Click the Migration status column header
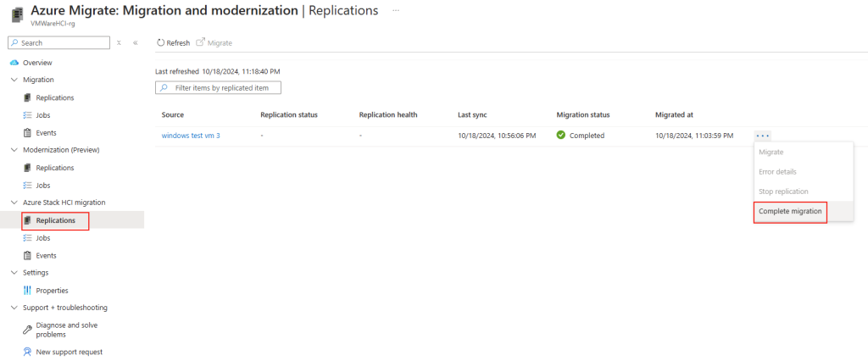868x361 pixels. (x=583, y=114)
